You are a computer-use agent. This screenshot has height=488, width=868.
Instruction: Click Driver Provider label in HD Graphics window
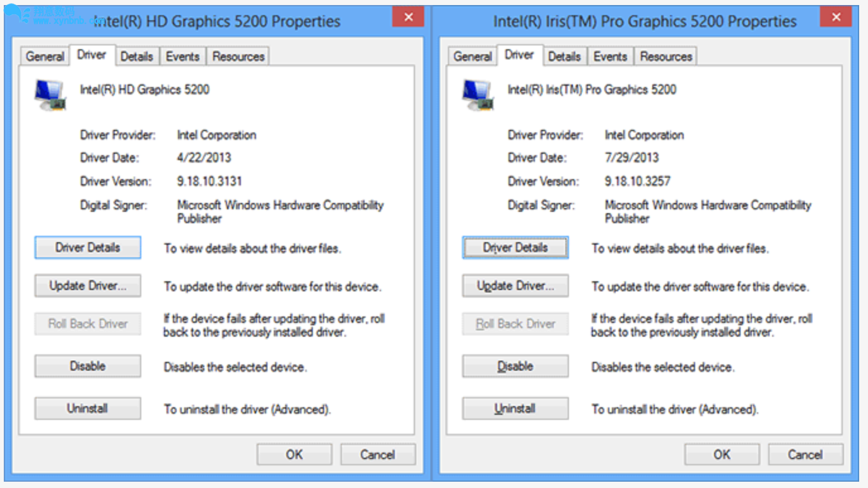pos(117,135)
